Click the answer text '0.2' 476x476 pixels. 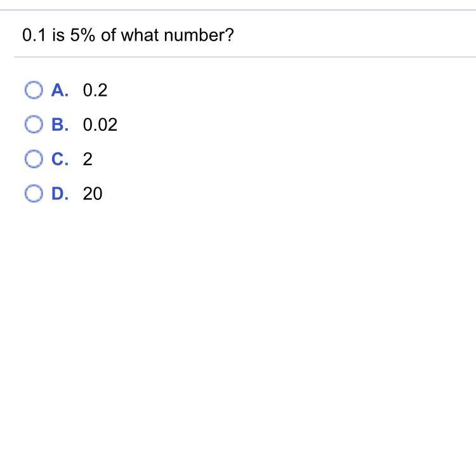click(x=95, y=91)
